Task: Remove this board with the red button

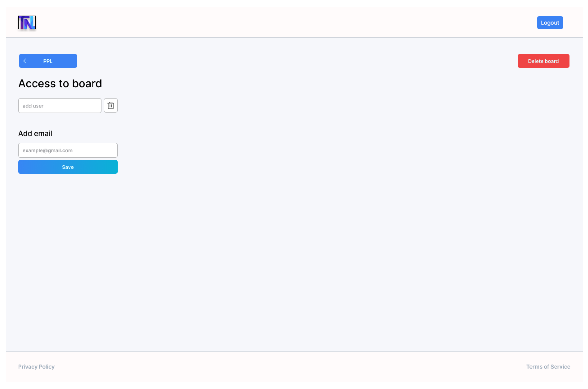Action: (x=543, y=61)
